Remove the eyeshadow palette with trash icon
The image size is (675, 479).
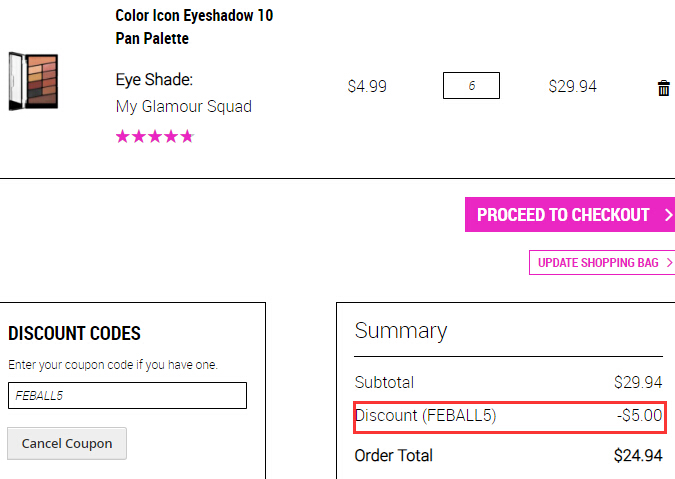pos(663,88)
